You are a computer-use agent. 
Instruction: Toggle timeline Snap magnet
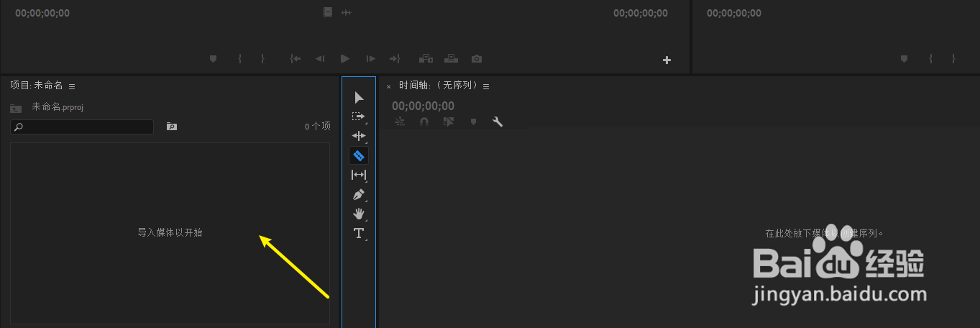pyautogui.click(x=424, y=122)
